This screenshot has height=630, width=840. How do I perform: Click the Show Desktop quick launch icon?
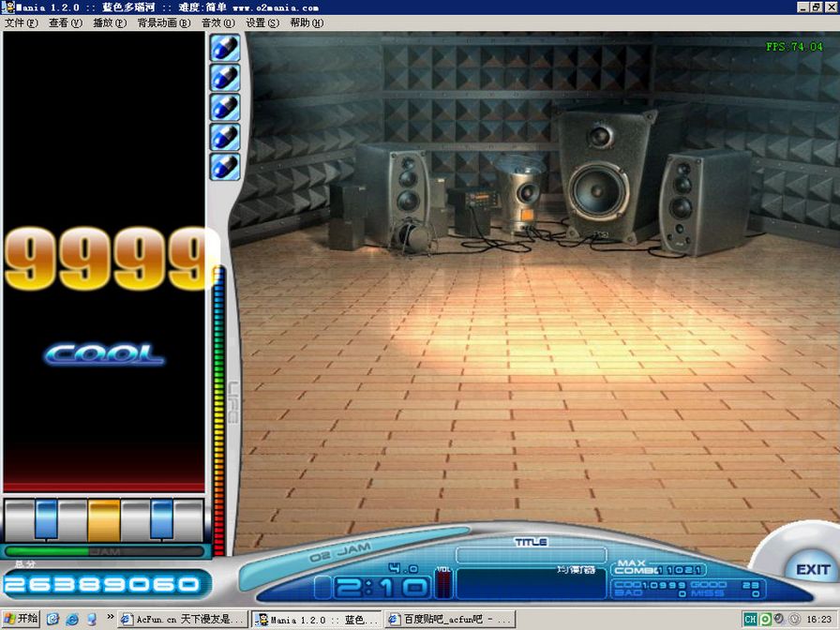[52, 620]
